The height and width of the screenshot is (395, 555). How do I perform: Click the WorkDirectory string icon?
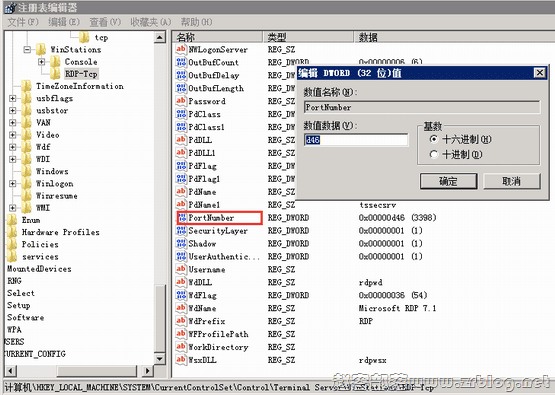[181, 347]
